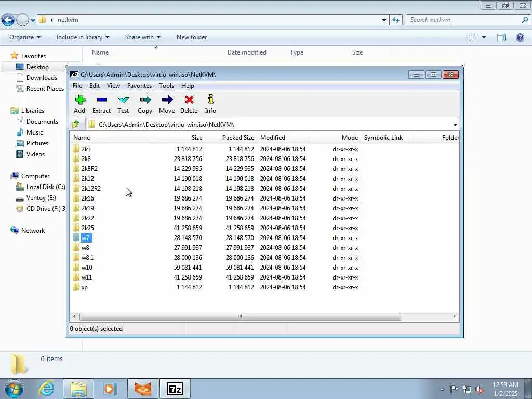Open Explorer help icon
Image resolution: width=532 pixels, height=399 pixels.
tap(520, 37)
